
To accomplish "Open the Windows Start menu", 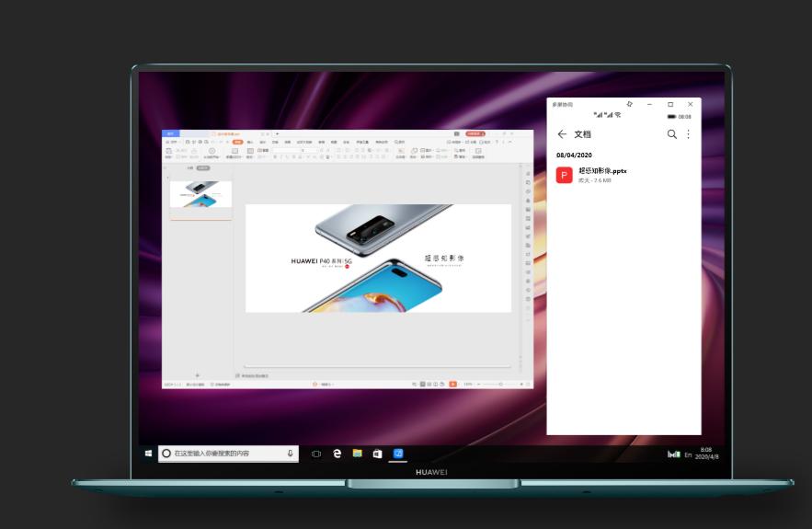I will click(x=148, y=454).
